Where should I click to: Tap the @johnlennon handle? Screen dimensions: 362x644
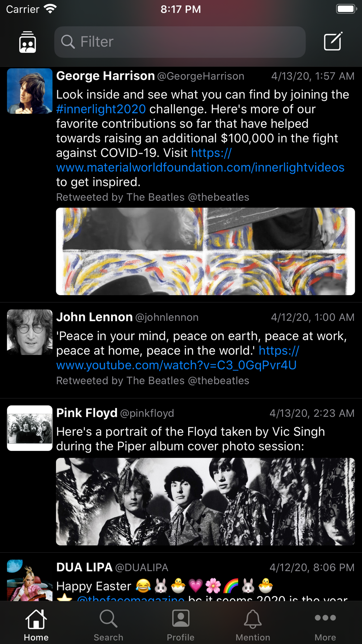167,317
